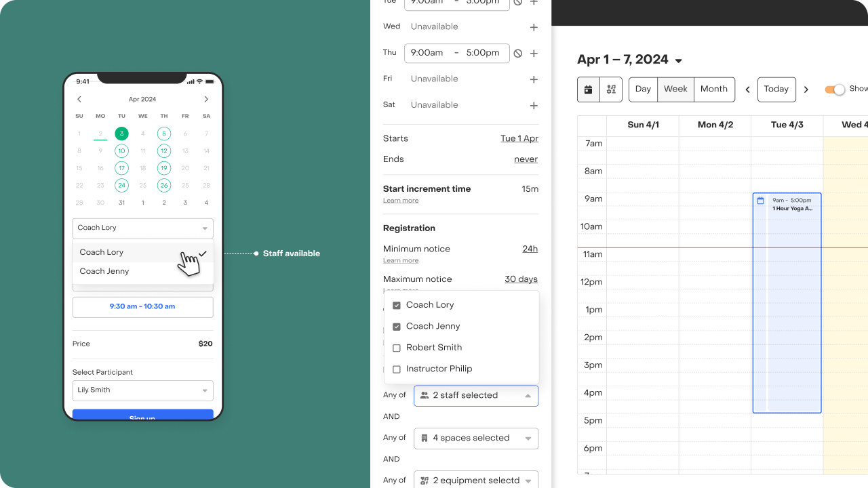The width and height of the screenshot is (868, 488).
Task: Select date 19 on phone calendar
Action: [164, 168]
